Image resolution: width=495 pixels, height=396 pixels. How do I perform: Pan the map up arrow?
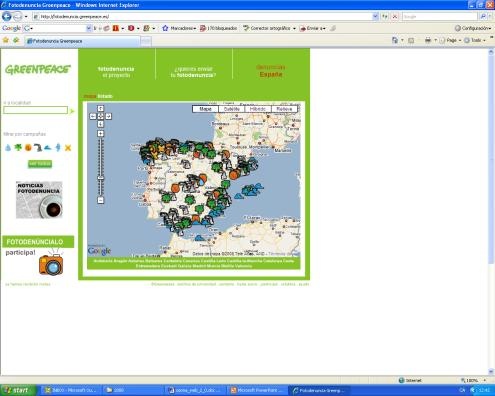coord(101,109)
